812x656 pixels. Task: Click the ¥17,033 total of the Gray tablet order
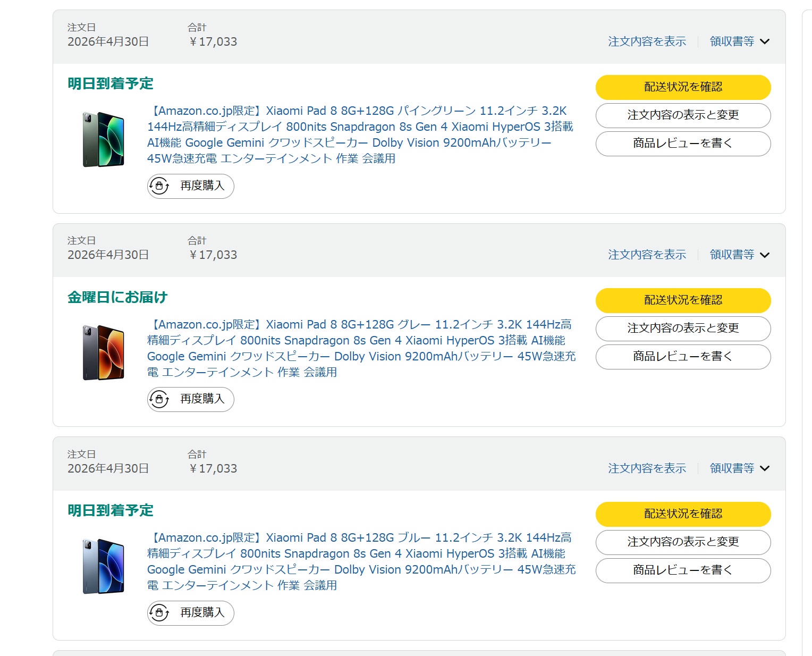click(213, 255)
